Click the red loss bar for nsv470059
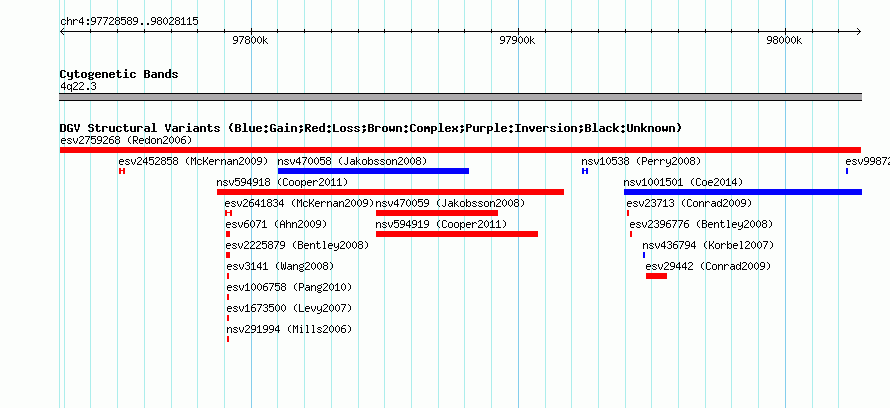This screenshot has height=408, width=890. click(437, 213)
